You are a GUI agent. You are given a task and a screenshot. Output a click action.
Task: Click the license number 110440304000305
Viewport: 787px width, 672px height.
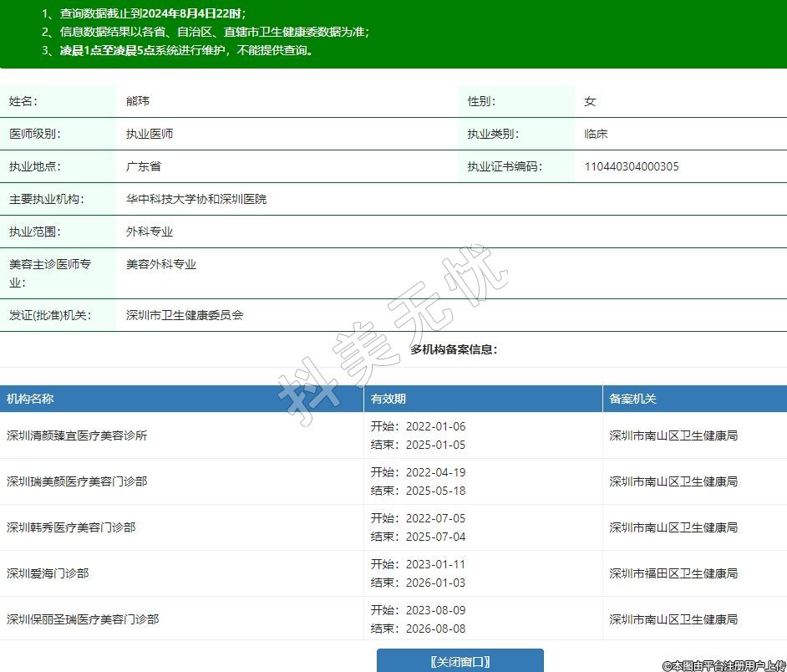pos(632,166)
